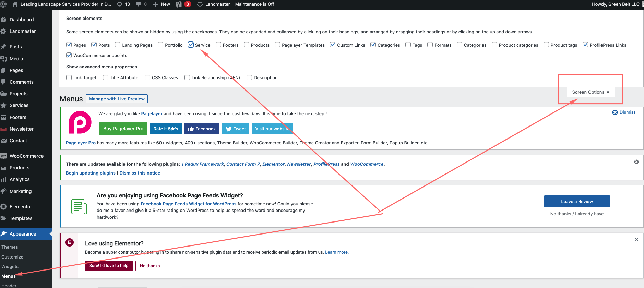The image size is (644, 288).
Task: Dismiss the plugin updates notice with X icon
Action: tap(636, 162)
